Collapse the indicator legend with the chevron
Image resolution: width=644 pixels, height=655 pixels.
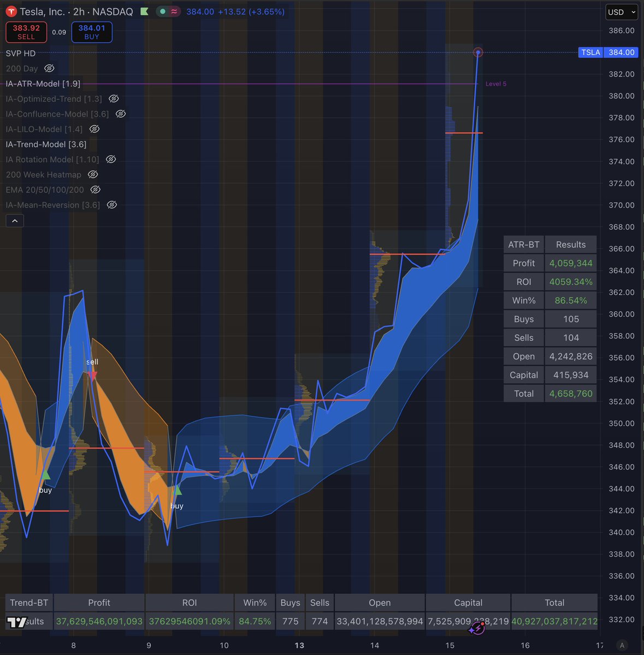click(14, 221)
